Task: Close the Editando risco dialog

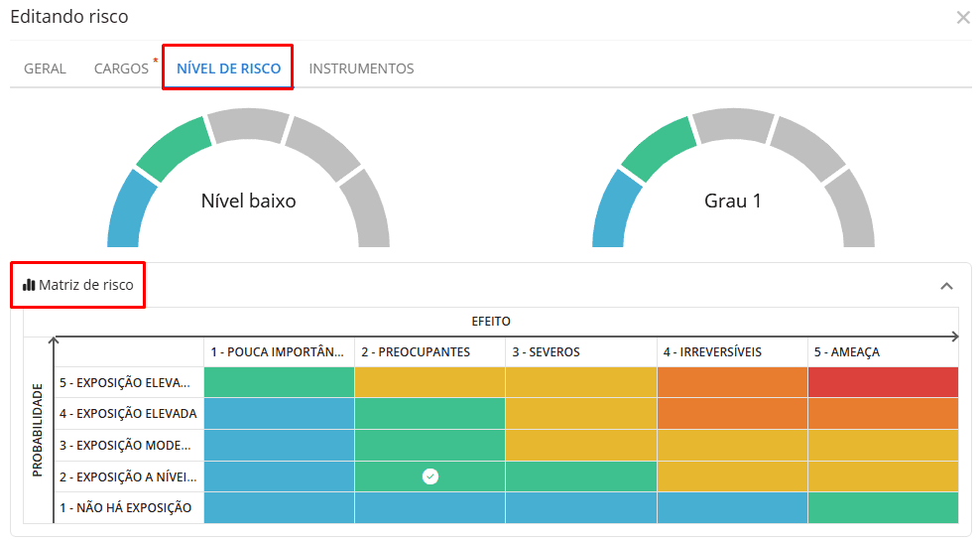Action: click(962, 18)
